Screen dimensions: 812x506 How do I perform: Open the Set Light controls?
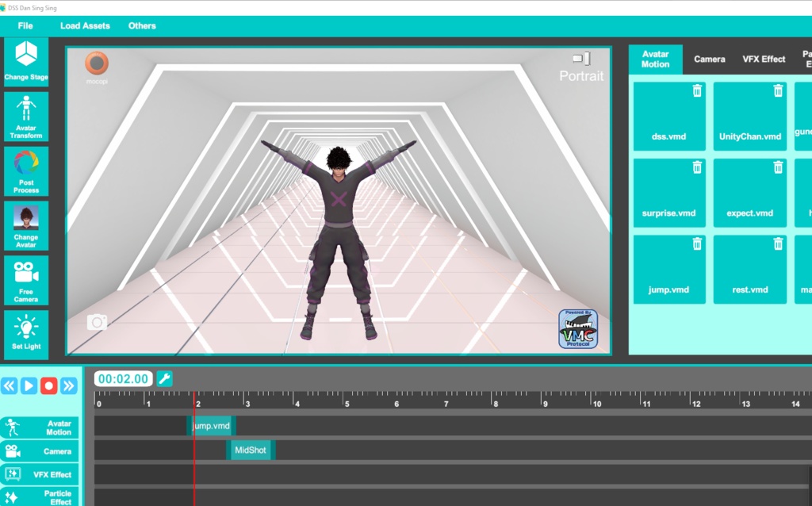[25, 332]
